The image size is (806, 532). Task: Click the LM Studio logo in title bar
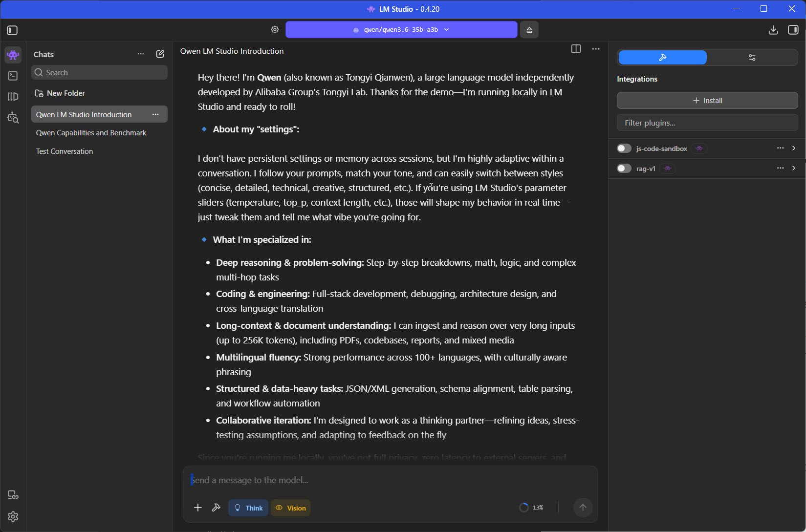(371, 9)
